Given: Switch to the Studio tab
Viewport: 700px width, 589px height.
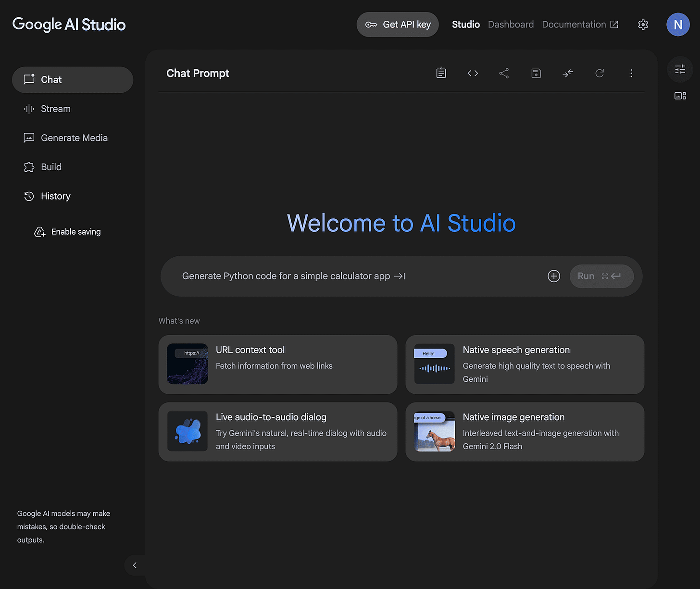Looking at the screenshot, I should (x=466, y=25).
